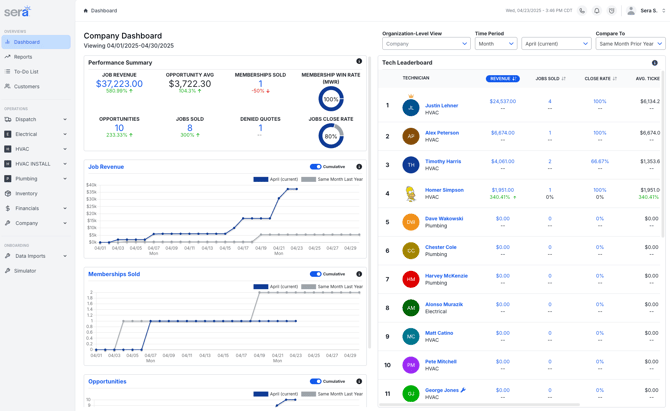Open Dashboard in sidebar
The height and width of the screenshot is (411, 670).
pos(36,42)
